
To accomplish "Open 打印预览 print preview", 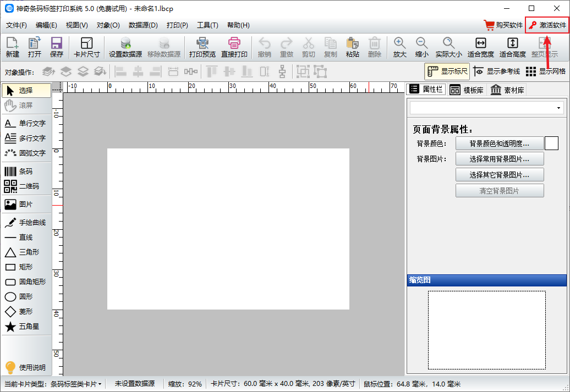I will coord(202,47).
